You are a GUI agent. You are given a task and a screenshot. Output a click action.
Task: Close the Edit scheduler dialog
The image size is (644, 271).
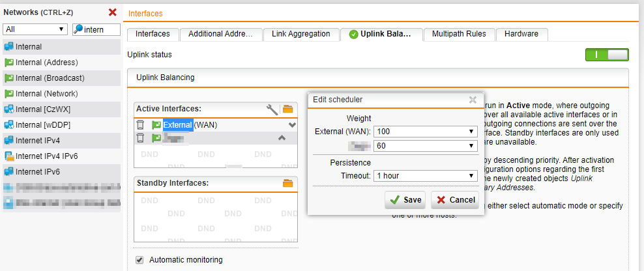(x=473, y=100)
